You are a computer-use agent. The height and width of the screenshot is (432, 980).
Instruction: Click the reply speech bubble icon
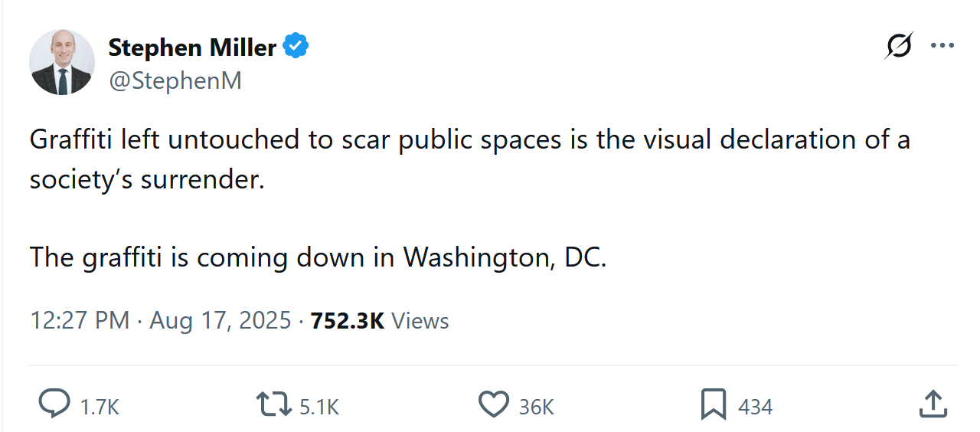(54, 404)
